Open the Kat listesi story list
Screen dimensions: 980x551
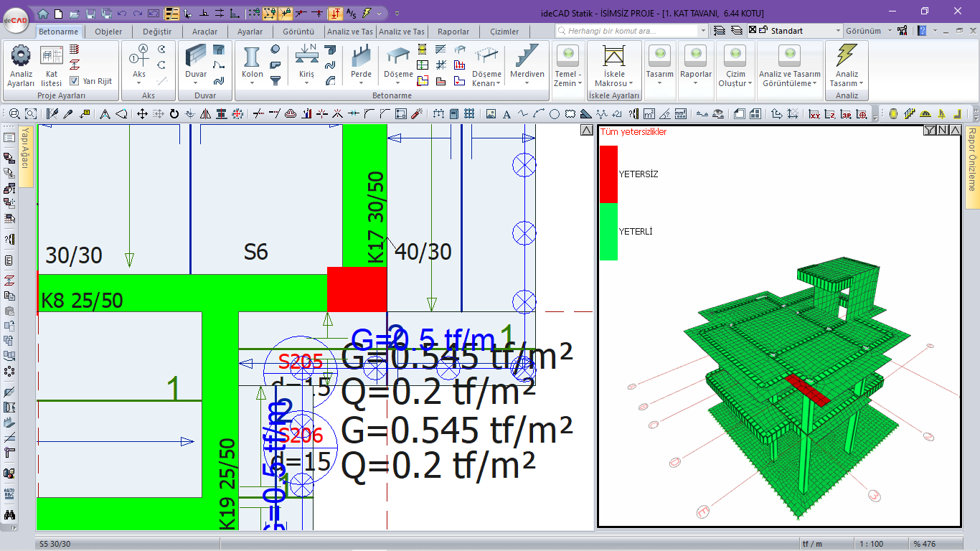tap(52, 65)
